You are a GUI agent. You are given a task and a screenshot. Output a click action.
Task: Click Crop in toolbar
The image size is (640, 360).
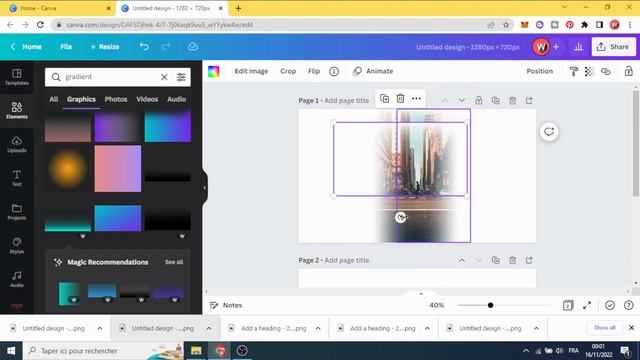click(288, 71)
